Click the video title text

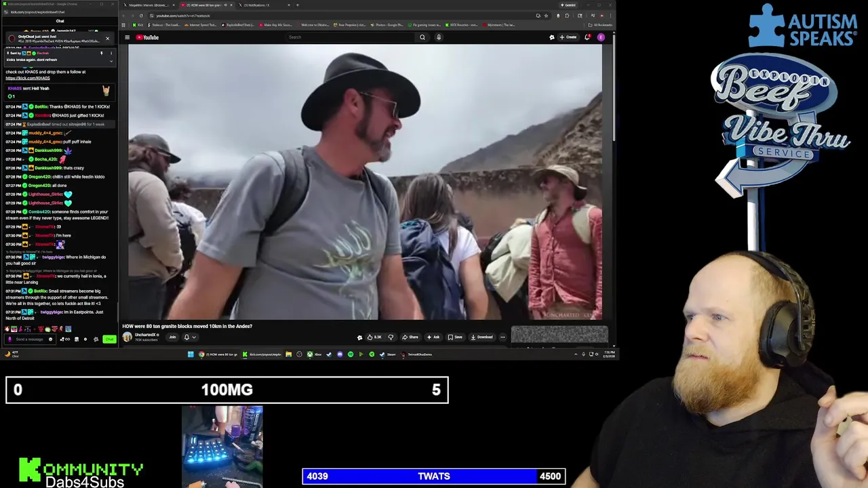187,326
